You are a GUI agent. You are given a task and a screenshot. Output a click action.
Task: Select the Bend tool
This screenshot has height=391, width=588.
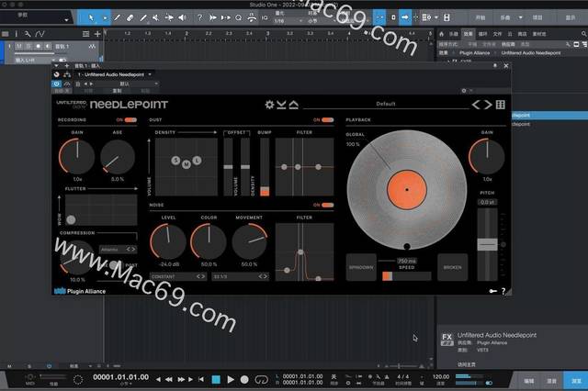[x=169, y=17]
